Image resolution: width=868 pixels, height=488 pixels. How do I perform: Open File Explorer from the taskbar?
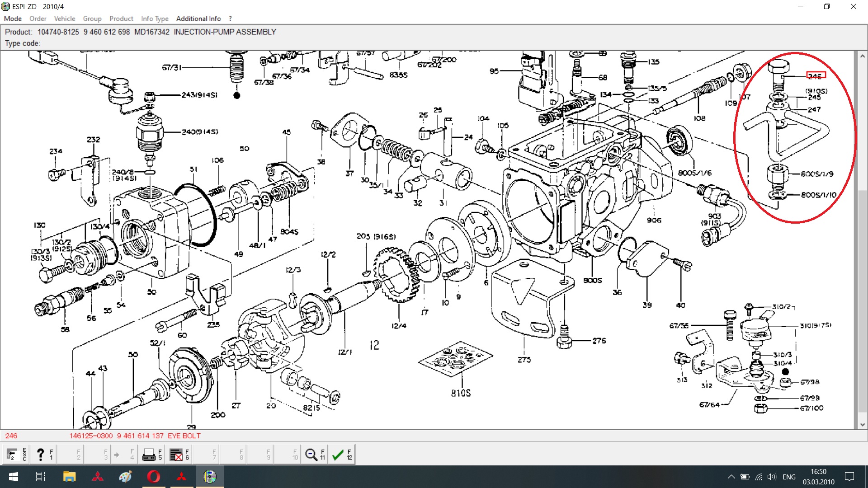point(69,477)
